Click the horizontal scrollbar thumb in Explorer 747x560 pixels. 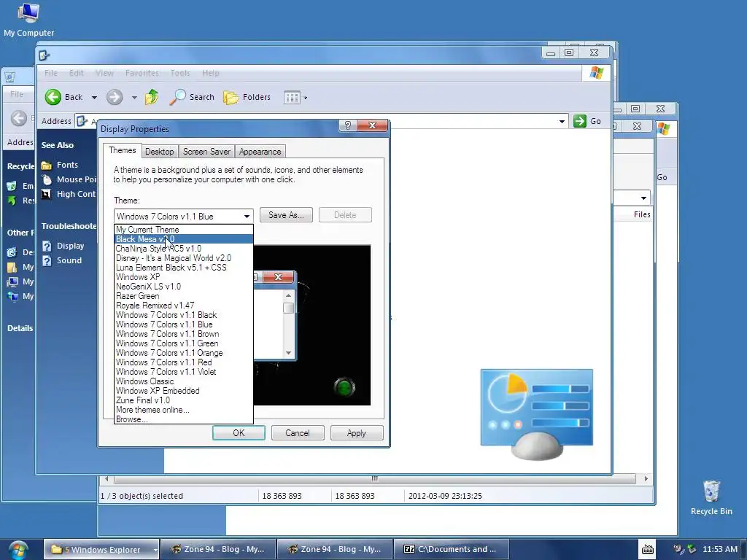pyautogui.click(x=375, y=478)
